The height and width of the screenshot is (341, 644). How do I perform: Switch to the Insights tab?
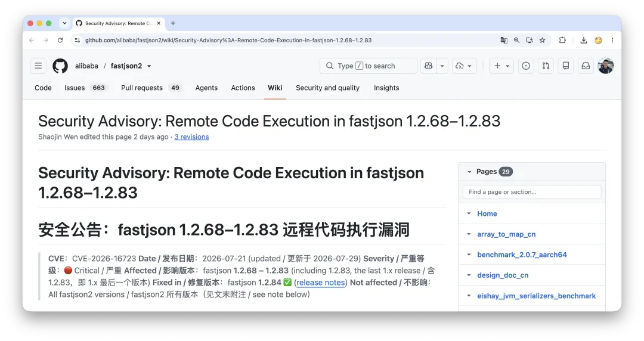[386, 88]
